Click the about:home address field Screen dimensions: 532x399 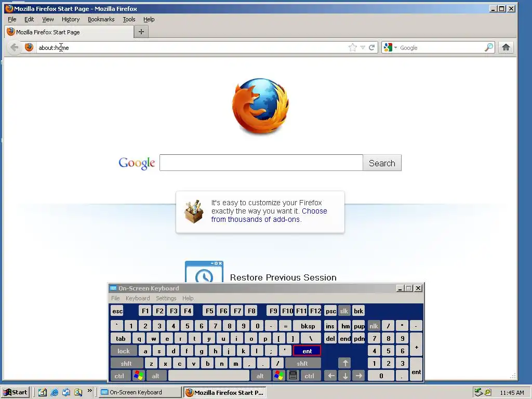pyautogui.click(x=192, y=47)
